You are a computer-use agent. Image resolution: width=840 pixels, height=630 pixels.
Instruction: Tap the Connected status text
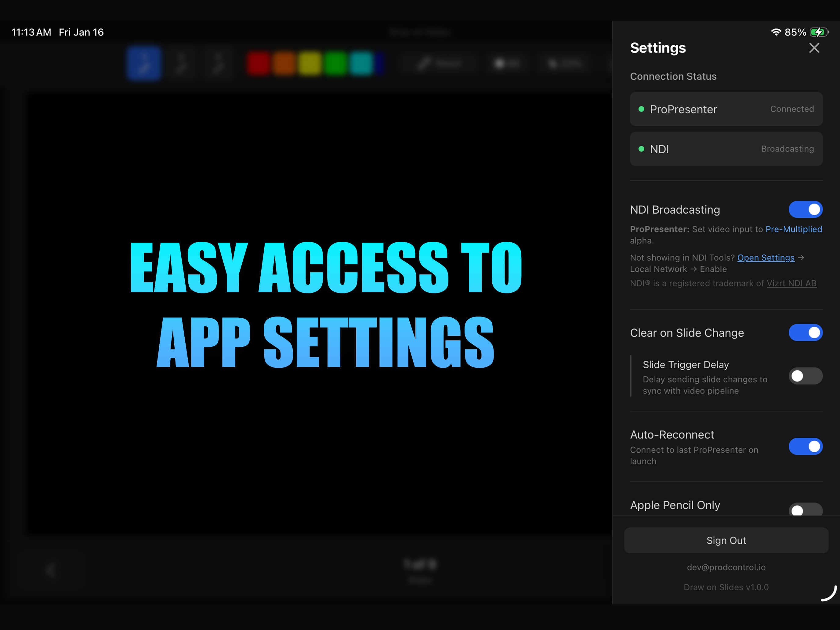792,109
